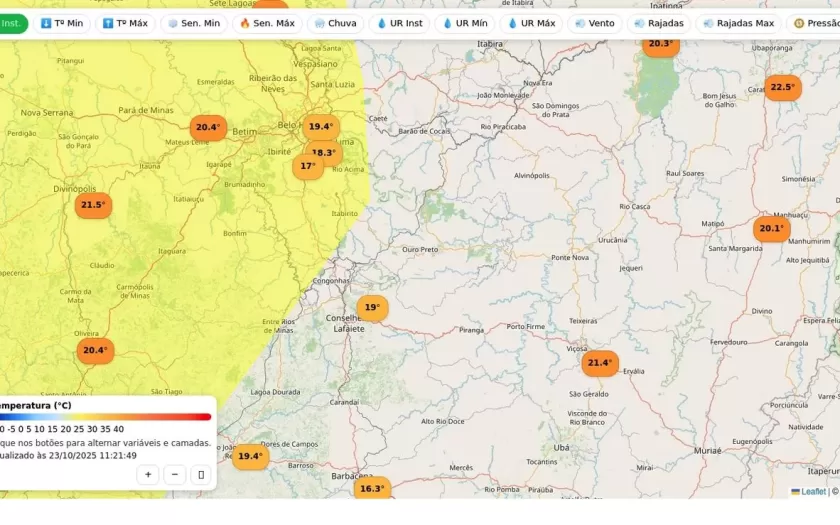Click the fullscreen rectangle button in legend
Screen dimensions: 840x525
(201, 475)
